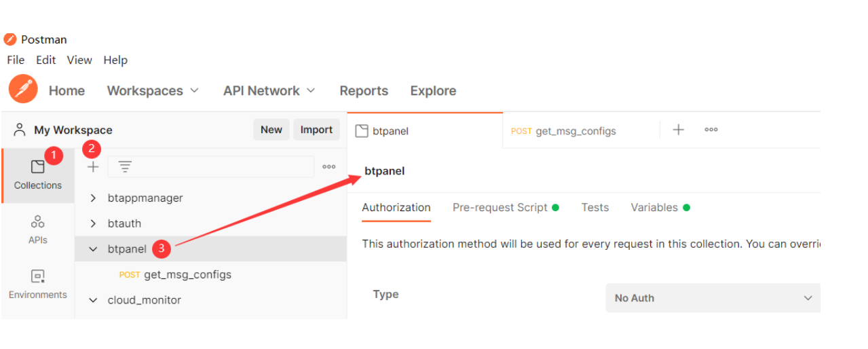Select the get_msg_configs POST request in tree
868x349 pixels.
click(x=187, y=275)
